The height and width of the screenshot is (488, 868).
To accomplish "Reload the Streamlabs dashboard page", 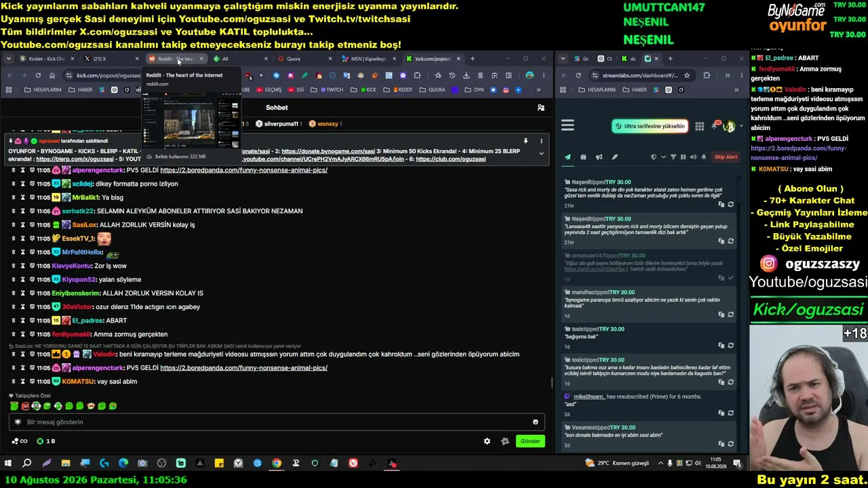I will [578, 75].
